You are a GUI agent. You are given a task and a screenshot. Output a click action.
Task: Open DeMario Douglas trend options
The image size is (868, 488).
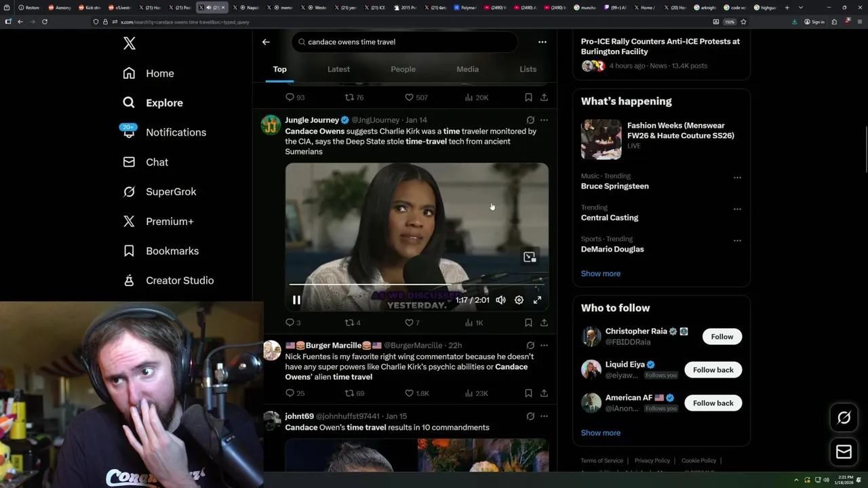coord(737,241)
